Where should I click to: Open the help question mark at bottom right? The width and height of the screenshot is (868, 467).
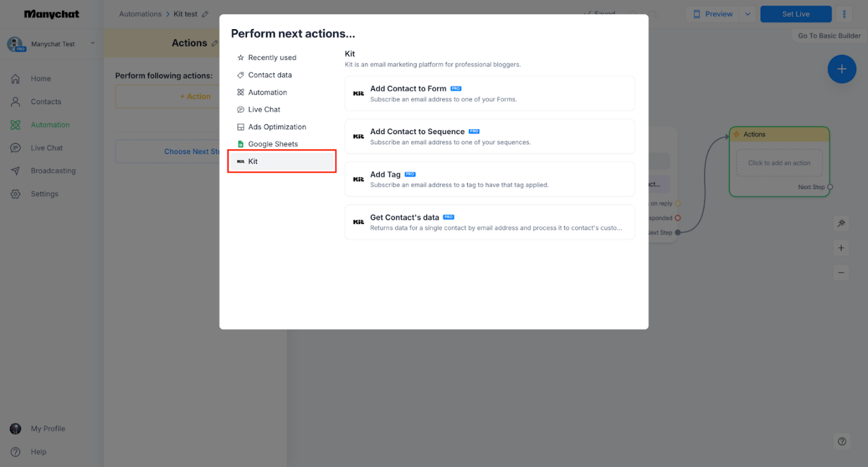coord(841,442)
